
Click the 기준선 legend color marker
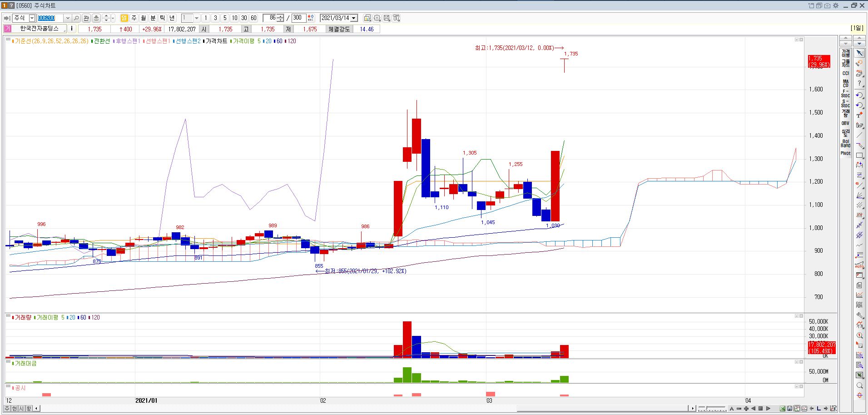(13, 41)
